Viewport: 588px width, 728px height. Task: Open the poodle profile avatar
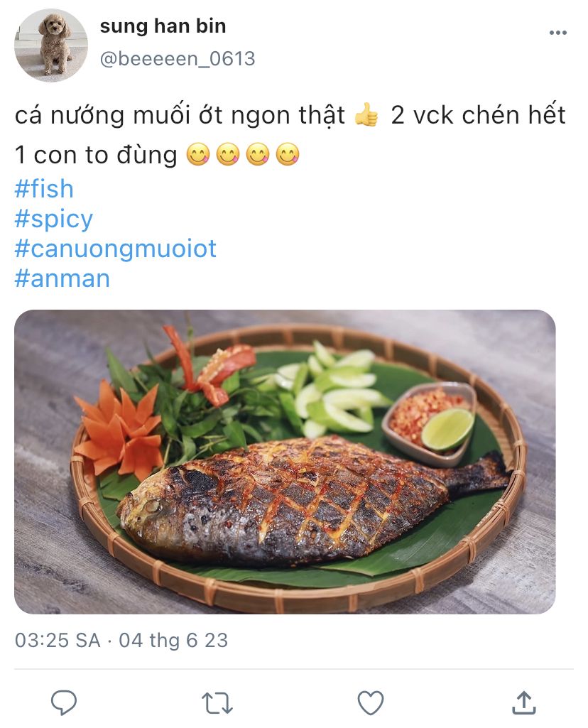51,45
